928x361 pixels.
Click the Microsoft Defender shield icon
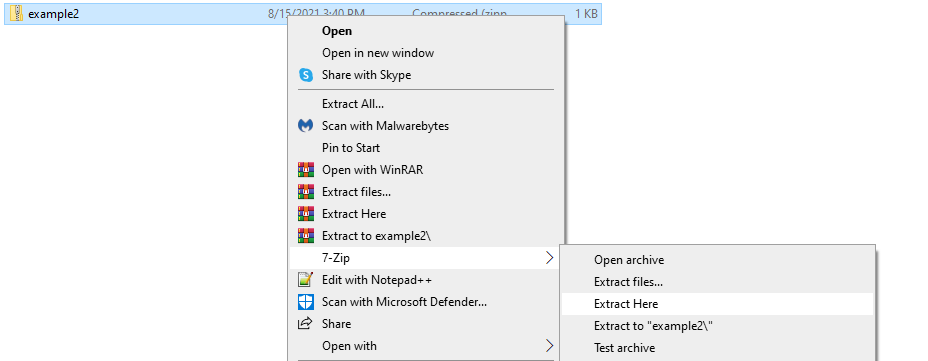tap(305, 302)
